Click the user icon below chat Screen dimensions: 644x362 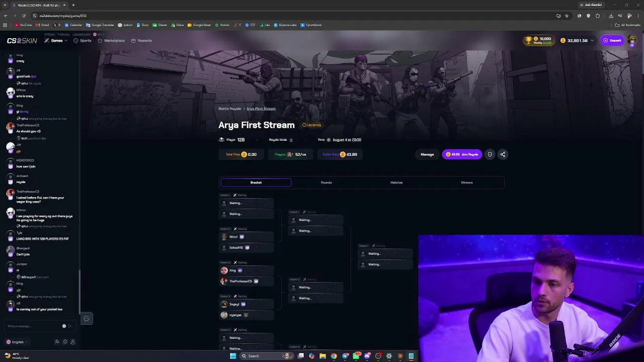pyautogui.click(x=72, y=342)
